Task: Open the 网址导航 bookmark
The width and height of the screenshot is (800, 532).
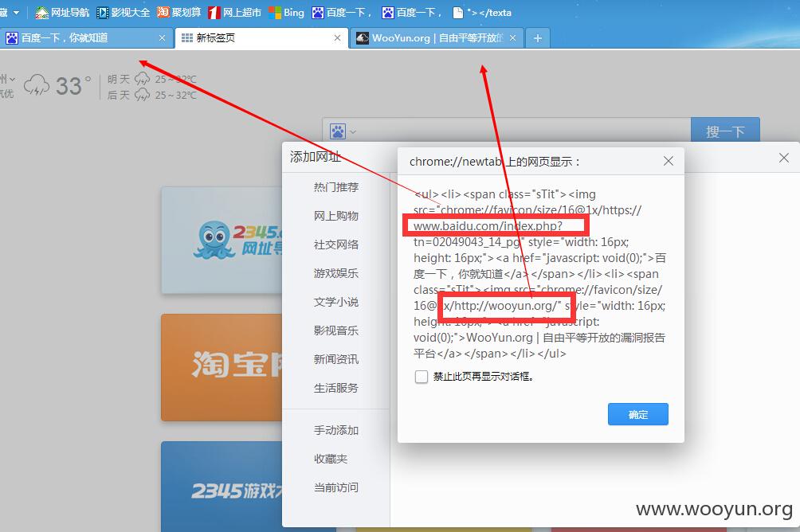Action: pyautogui.click(x=62, y=12)
